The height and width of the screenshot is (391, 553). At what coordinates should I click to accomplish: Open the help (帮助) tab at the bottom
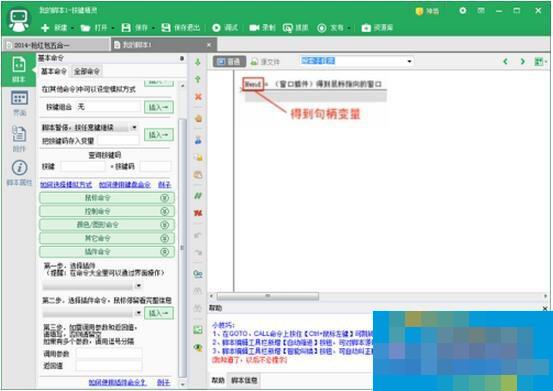(218, 380)
